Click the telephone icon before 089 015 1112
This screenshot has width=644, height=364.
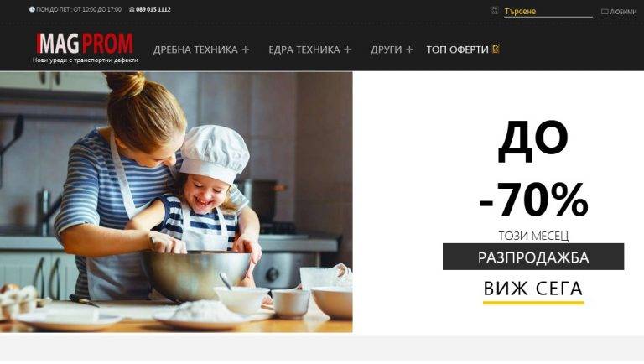pos(132,9)
